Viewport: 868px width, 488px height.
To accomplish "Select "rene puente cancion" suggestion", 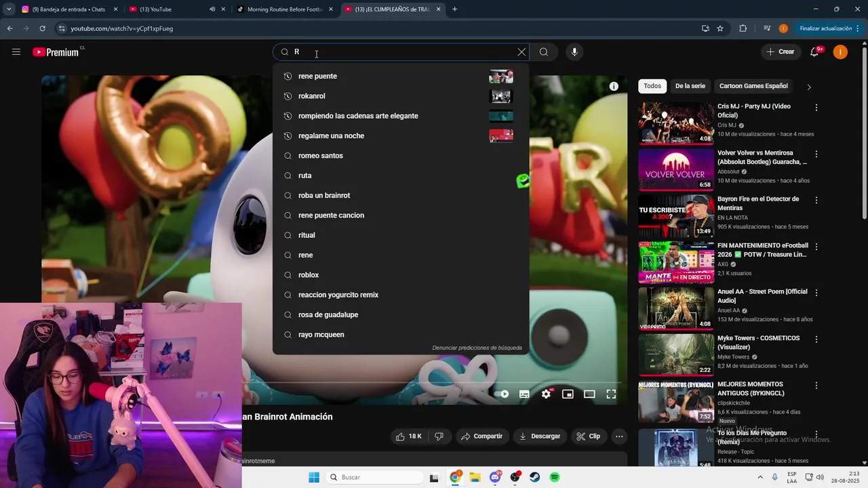I will (401, 216).
